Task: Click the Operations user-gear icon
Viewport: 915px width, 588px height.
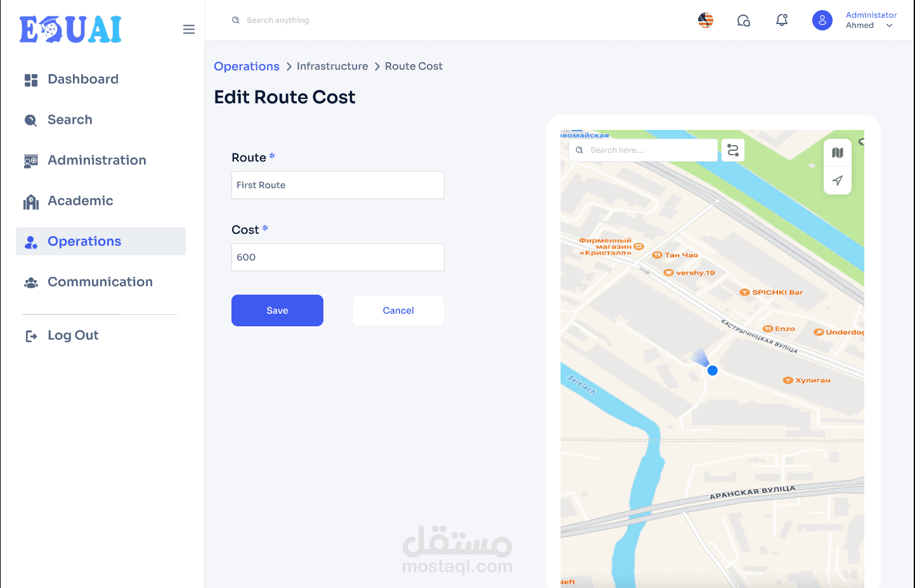Action: tap(31, 242)
